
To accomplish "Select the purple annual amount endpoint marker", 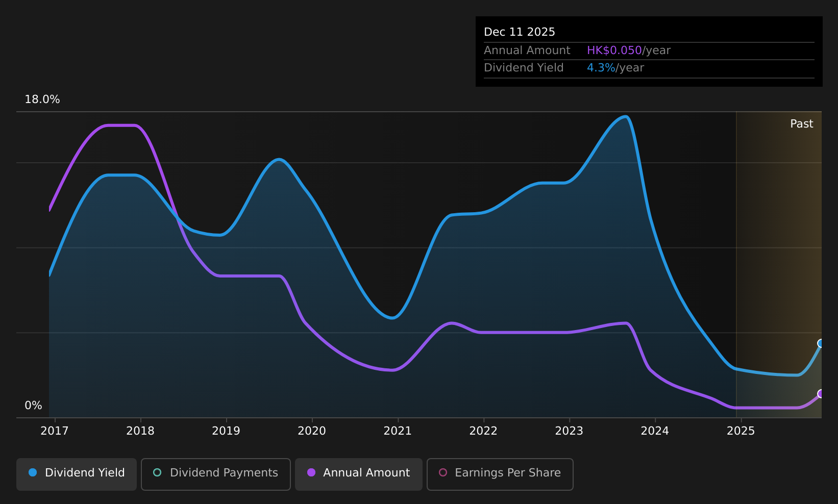I will click(821, 394).
